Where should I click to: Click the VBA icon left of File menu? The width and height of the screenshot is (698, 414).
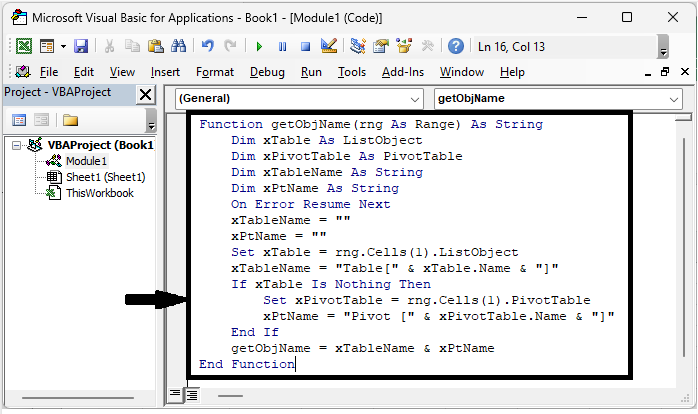[23, 72]
